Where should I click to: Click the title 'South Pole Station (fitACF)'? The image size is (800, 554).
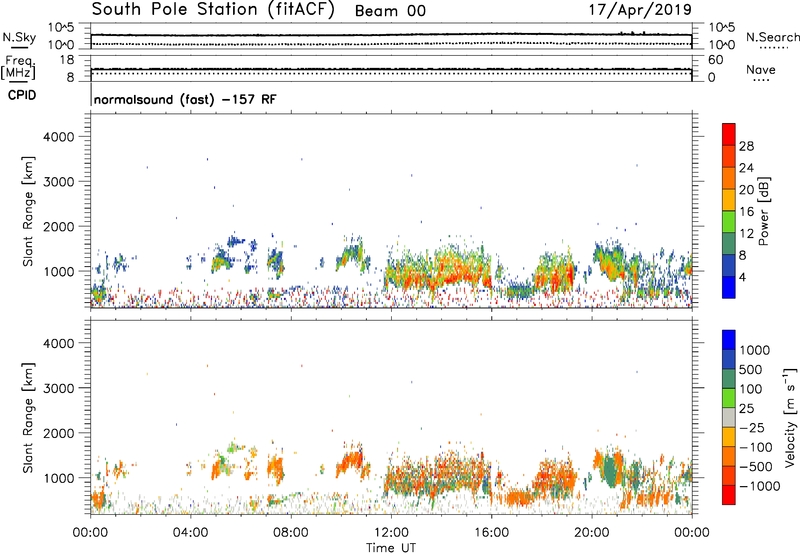point(213,10)
